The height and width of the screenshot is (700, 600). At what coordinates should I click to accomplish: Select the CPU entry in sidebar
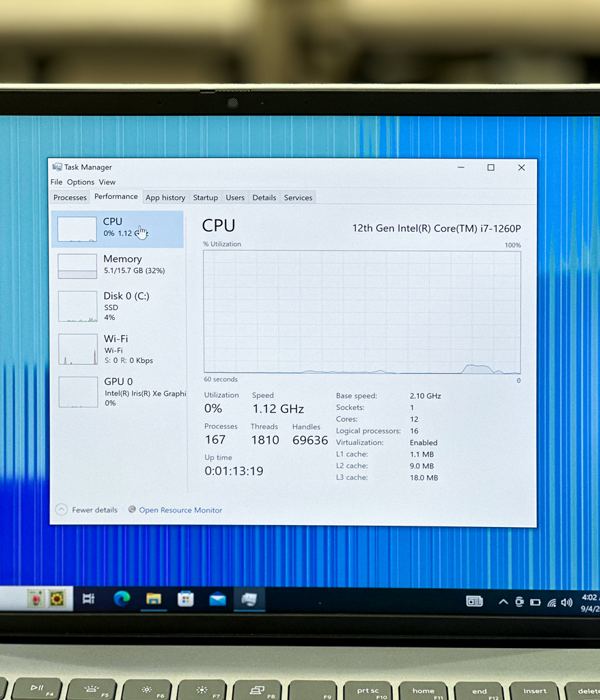tap(118, 229)
